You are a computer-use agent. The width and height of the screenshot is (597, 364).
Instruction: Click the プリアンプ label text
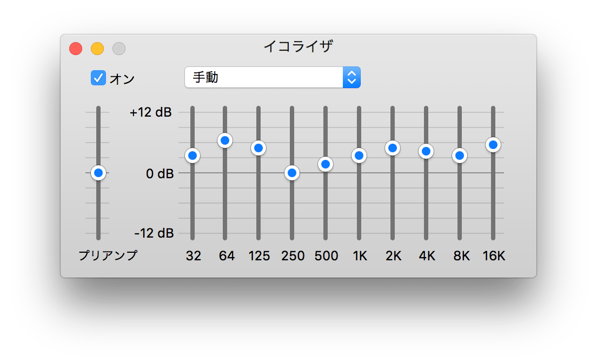coord(108,255)
